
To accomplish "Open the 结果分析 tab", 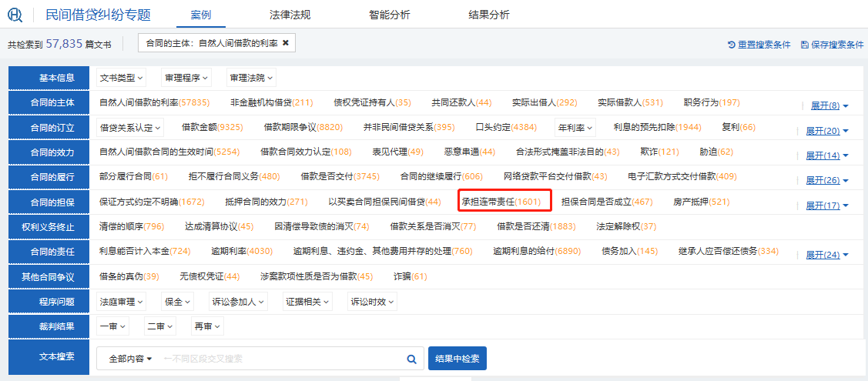I will tap(489, 15).
